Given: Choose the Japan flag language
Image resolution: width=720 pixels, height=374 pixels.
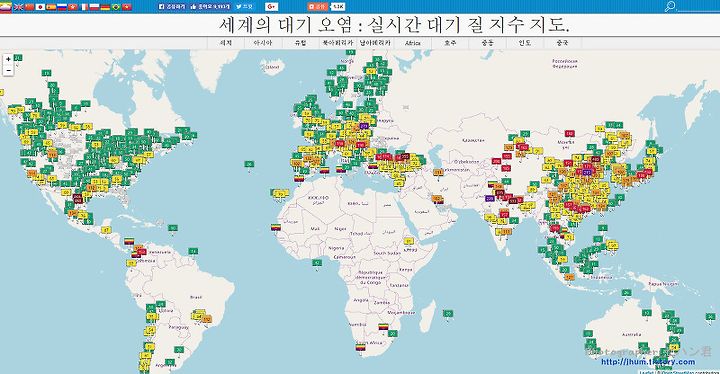Looking at the screenshot, I should point(40,7).
